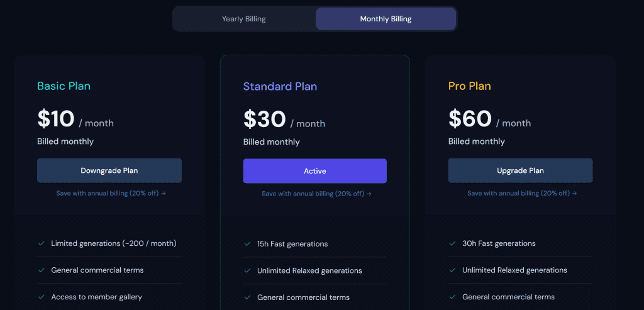The height and width of the screenshot is (310, 644).
Task: Click the Upgrade Plan button
Action: 520,170
